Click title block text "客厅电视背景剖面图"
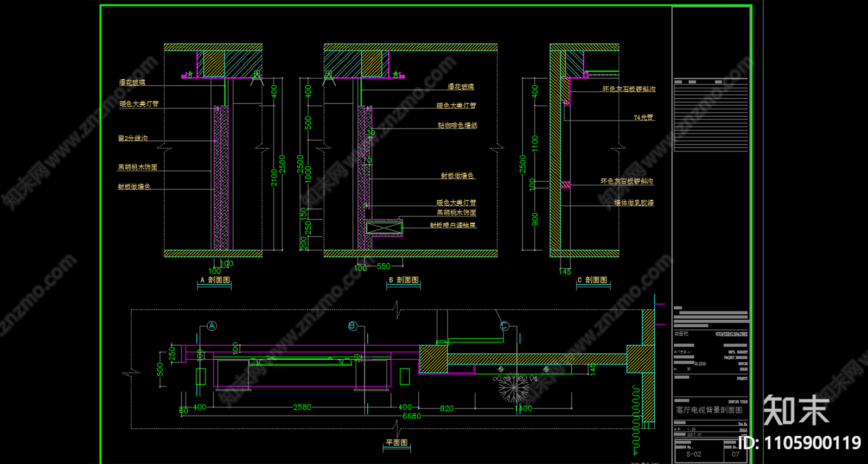Viewport: 868px width, 464px height. click(709, 410)
